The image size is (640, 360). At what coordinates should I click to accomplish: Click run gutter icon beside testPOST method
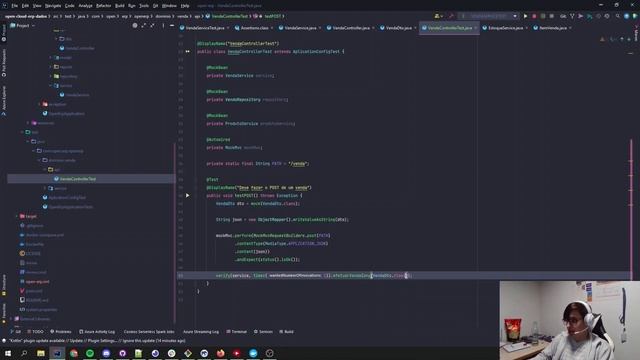click(x=187, y=196)
